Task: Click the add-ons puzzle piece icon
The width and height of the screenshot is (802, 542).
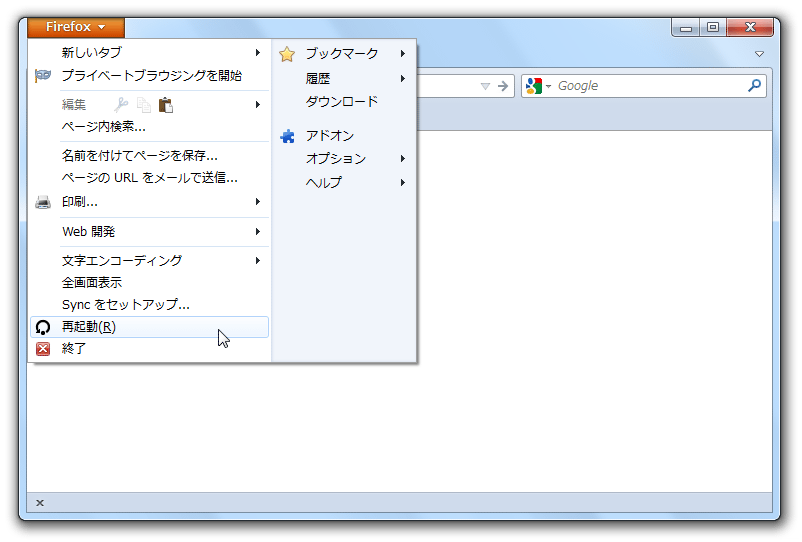Action: [287, 136]
